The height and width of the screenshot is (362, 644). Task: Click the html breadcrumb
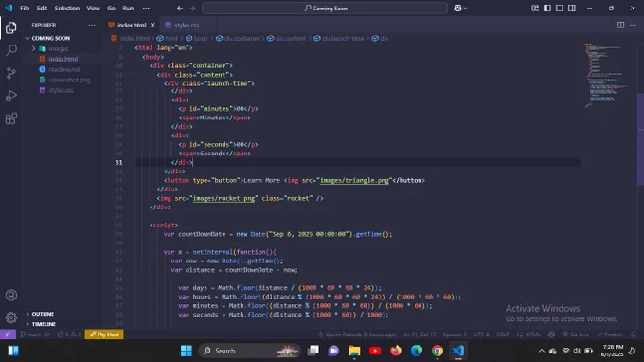[168, 38]
